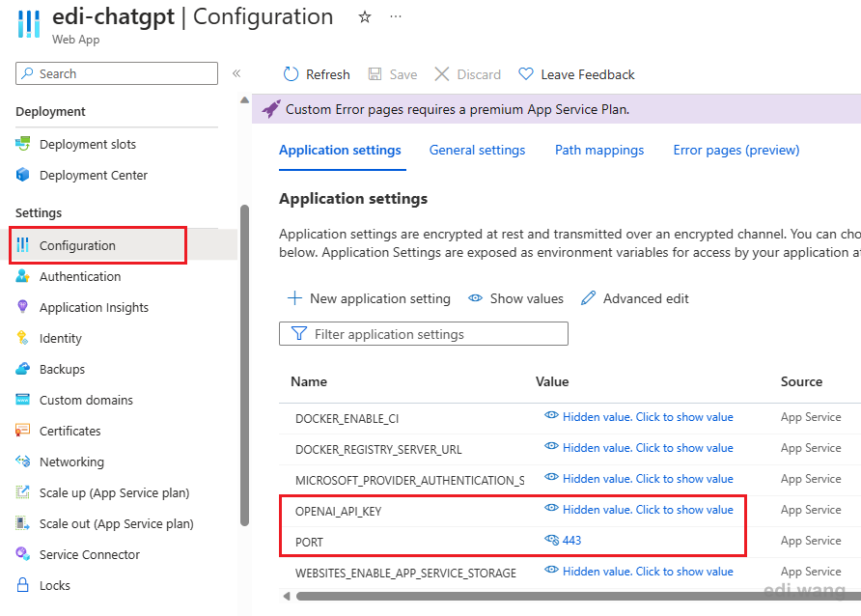Click the Source column header
Viewport: 861px width, 616px height.
click(x=801, y=381)
